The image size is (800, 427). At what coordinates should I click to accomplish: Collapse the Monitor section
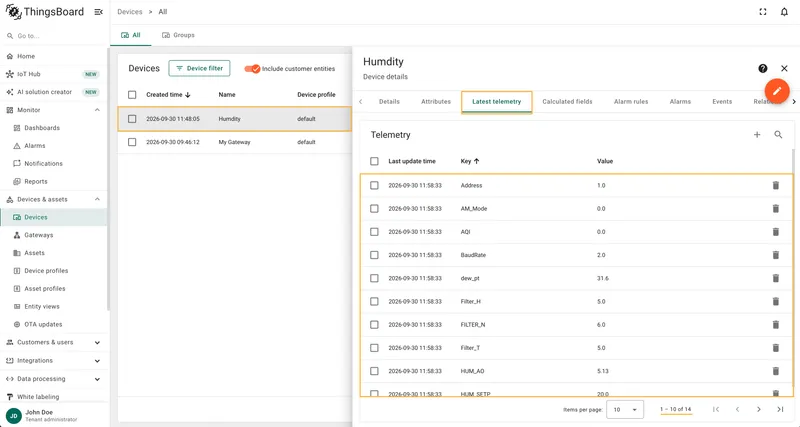tap(97, 110)
